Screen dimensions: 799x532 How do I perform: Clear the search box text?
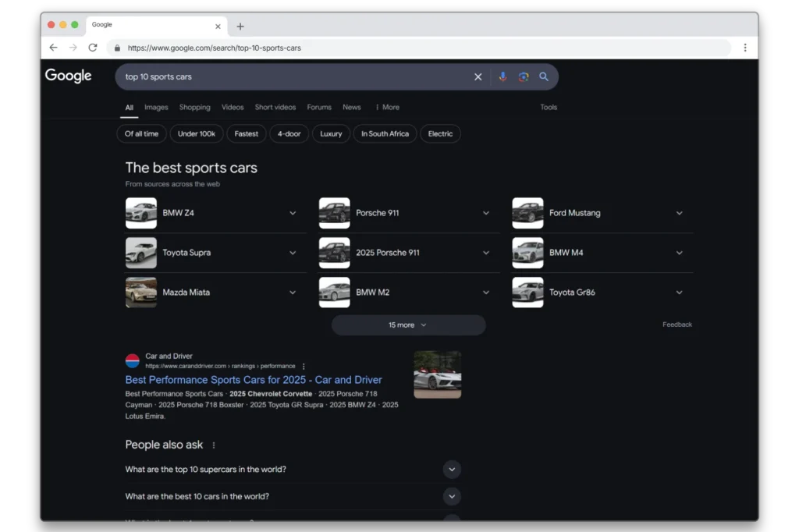pos(478,76)
